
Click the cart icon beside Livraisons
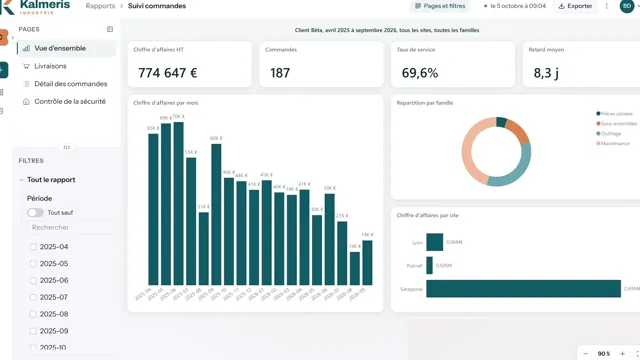pos(27,66)
